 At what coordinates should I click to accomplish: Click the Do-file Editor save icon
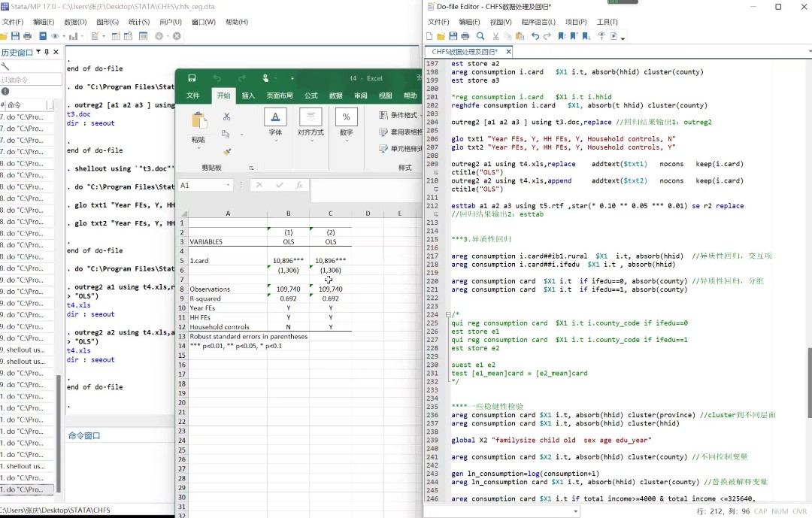(x=453, y=36)
